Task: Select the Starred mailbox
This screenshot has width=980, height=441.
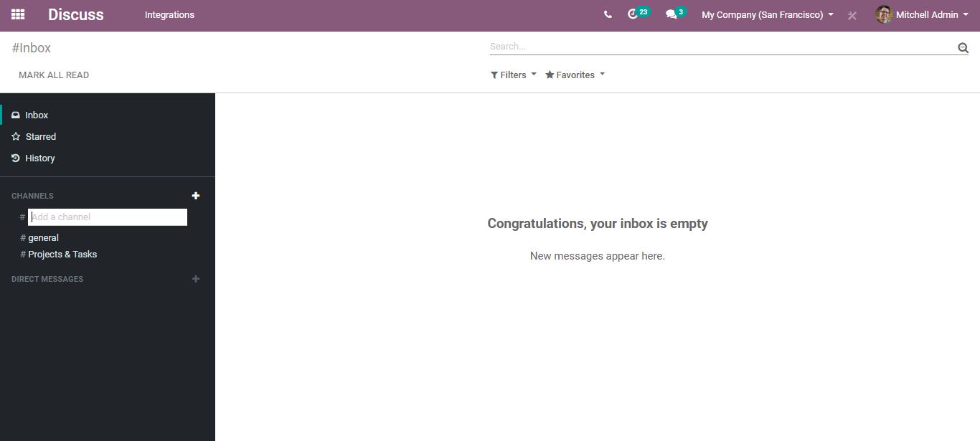Action: coord(108,136)
